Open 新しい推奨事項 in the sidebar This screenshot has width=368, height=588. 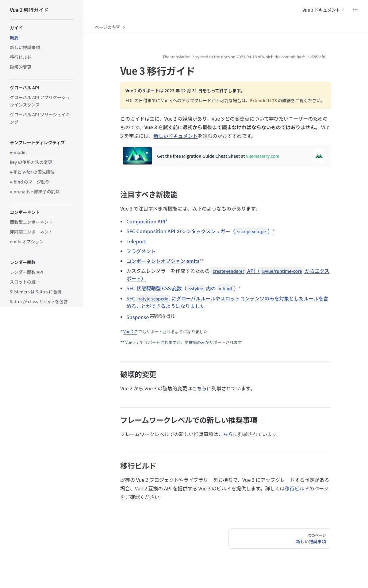(x=25, y=48)
